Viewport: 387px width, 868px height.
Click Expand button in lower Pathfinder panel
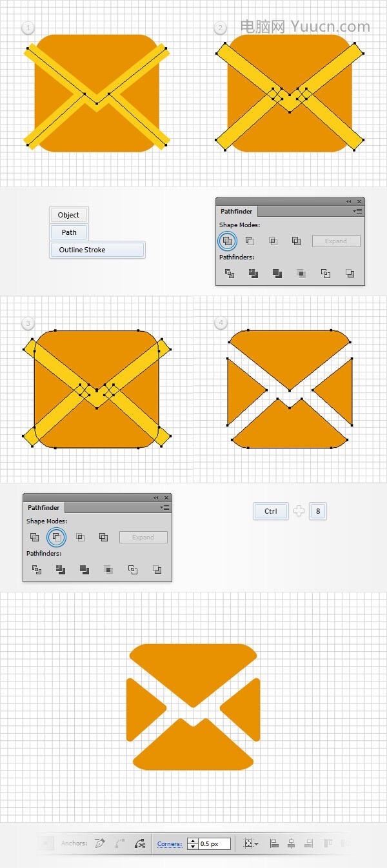pos(143,537)
